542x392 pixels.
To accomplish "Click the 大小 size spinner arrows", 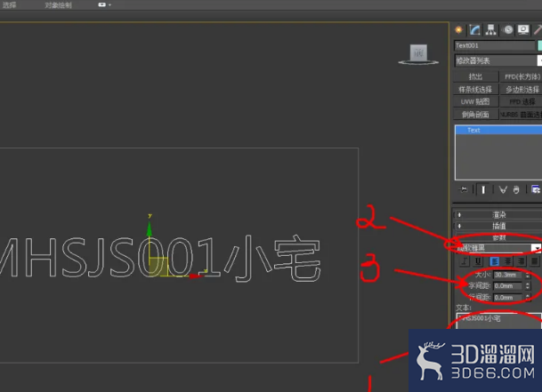I will (528, 275).
